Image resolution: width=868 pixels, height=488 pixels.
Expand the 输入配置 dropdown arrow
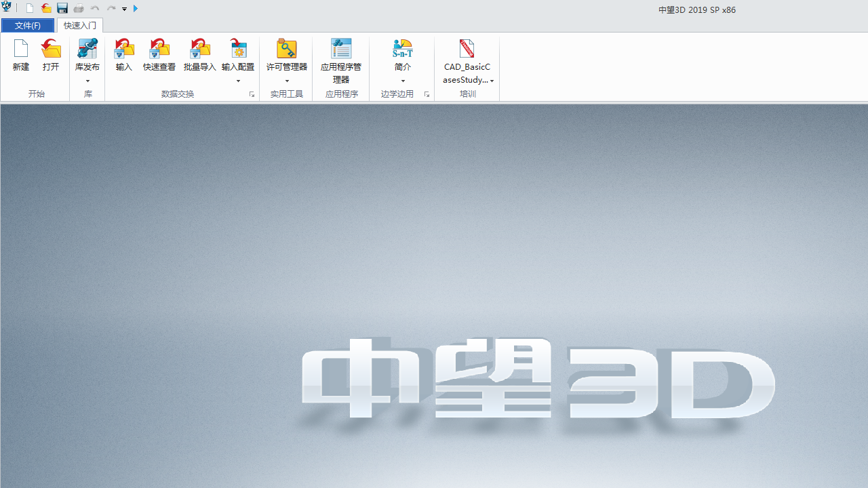[x=238, y=81]
